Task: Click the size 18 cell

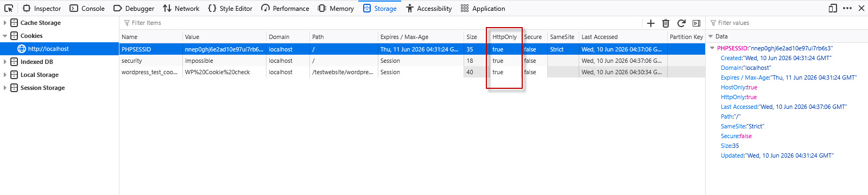Action: click(x=477, y=61)
